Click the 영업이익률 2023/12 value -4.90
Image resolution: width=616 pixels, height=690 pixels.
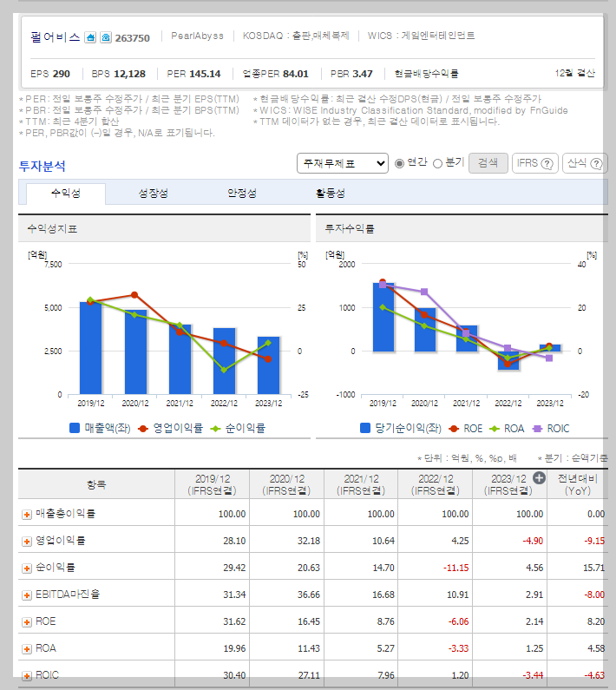[x=533, y=541]
